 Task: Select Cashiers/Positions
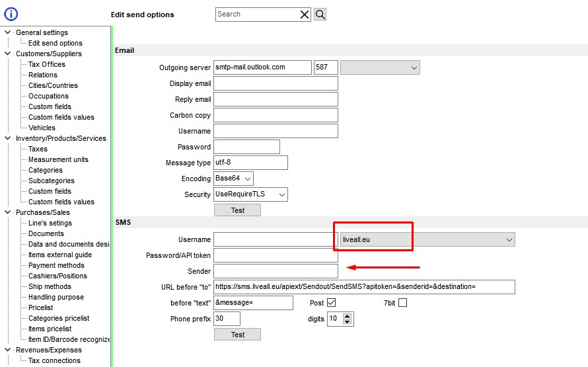[57, 276]
